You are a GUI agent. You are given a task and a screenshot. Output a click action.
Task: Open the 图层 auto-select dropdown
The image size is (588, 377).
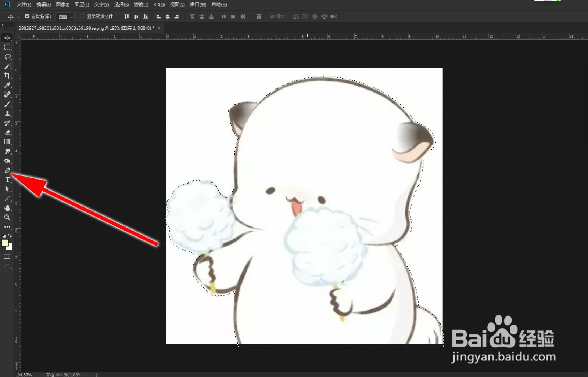(x=65, y=17)
